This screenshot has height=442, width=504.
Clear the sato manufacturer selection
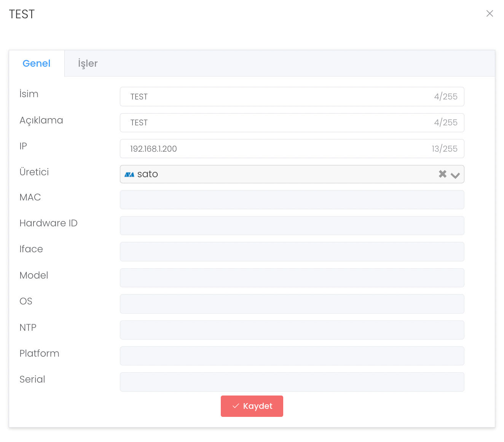pyautogui.click(x=442, y=174)
